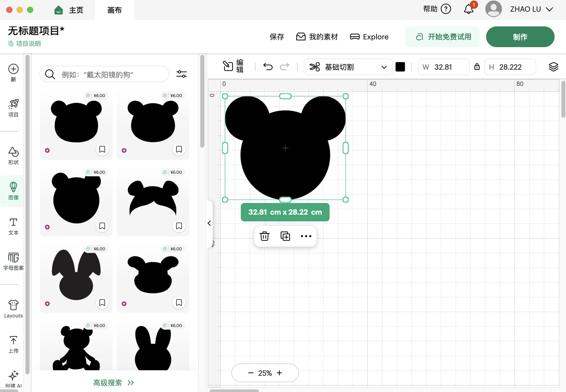This screenshot has width=566, height=392.
Task: Duplicate the selected shape
Action: tap(285, 236)
